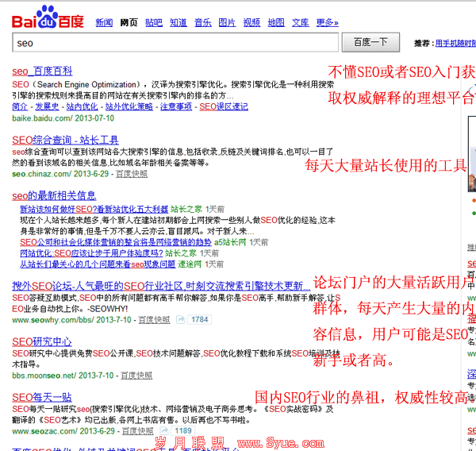The image size is (476, 451).
Task: Switch to the 图片 images tab
Action: click(x=227, y=22)
